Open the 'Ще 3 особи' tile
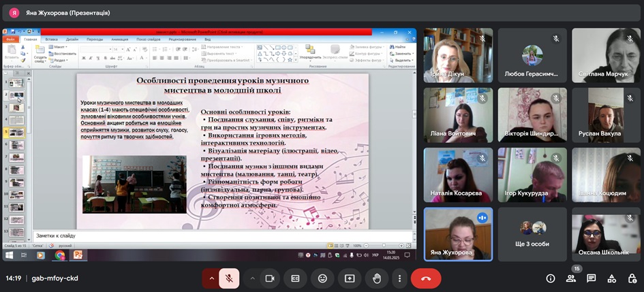Screen dimensions: 644x292 click(x=532, y=234)
